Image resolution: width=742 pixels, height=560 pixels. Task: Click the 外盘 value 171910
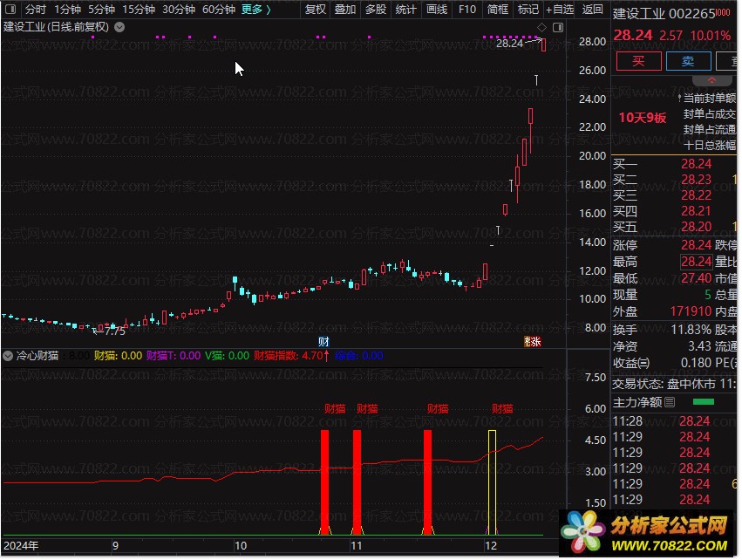pos(691,311)
